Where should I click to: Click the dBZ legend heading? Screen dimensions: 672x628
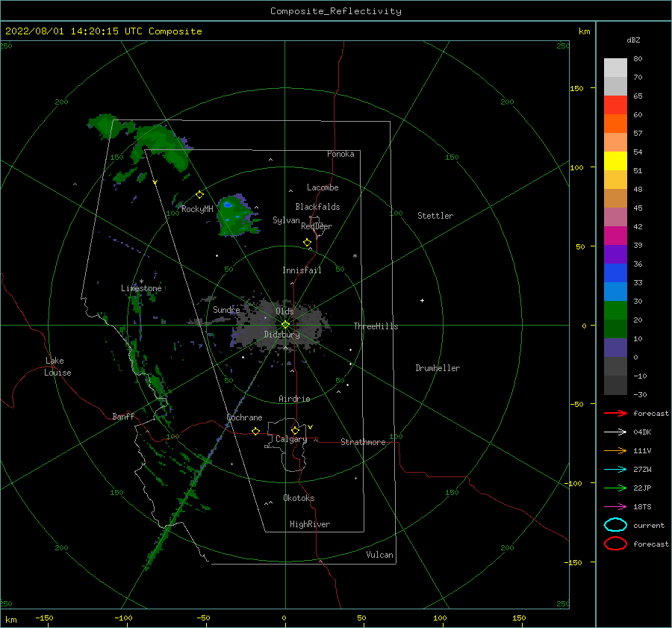pos(633,40)
